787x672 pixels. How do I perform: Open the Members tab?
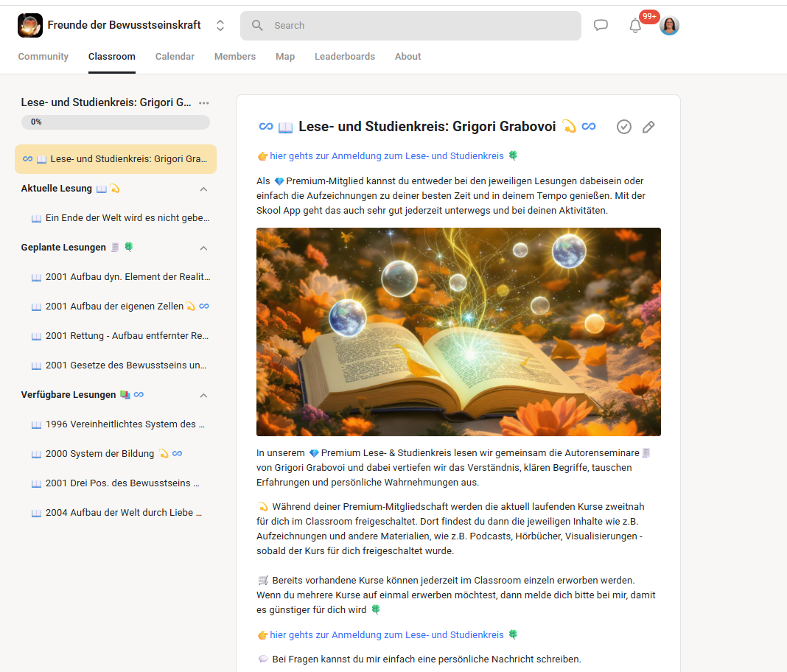(235, 57)
